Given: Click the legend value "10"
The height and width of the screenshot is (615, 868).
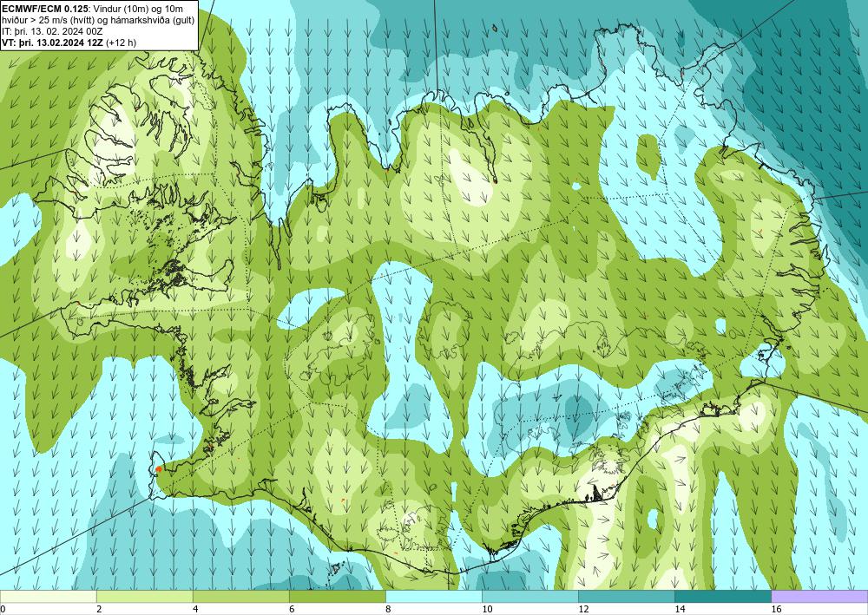Looking at the screenshot, I should coord(487,609).
